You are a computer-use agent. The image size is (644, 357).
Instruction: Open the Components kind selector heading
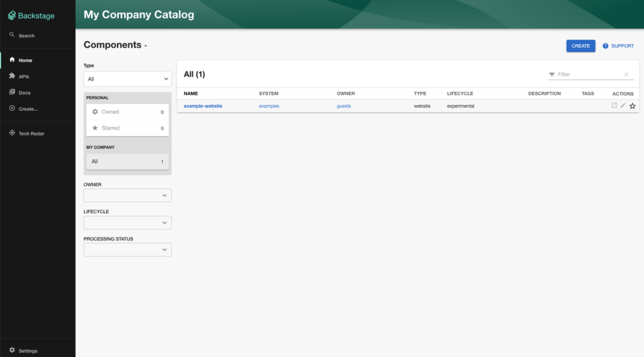point(116,45)
